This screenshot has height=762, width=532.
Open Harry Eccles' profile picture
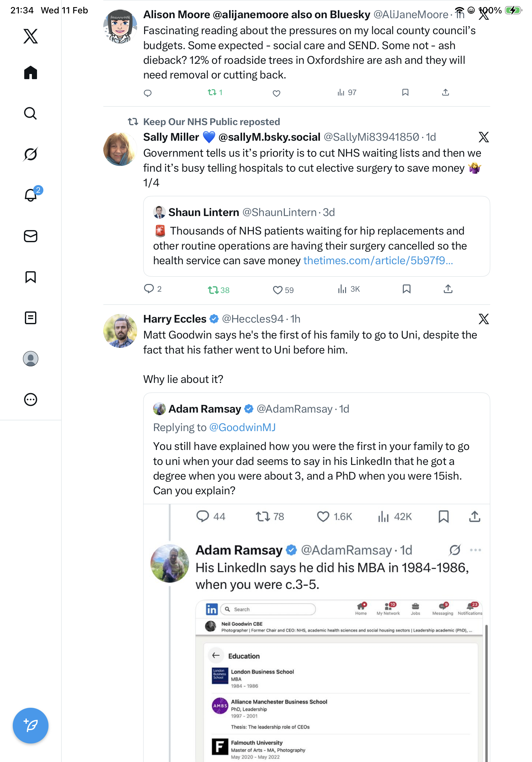120,331
